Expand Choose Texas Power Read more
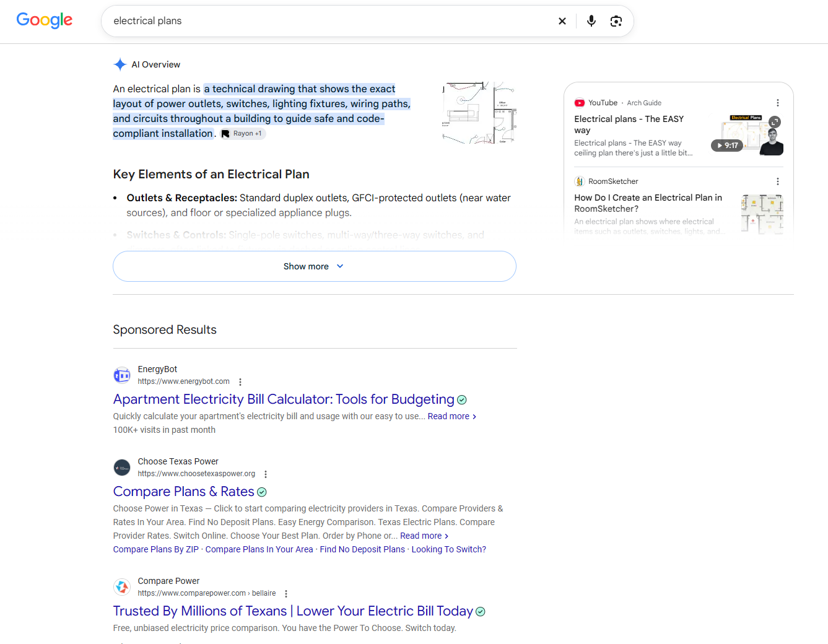Viewport: 828px width, 644px height. coord(424,536)
